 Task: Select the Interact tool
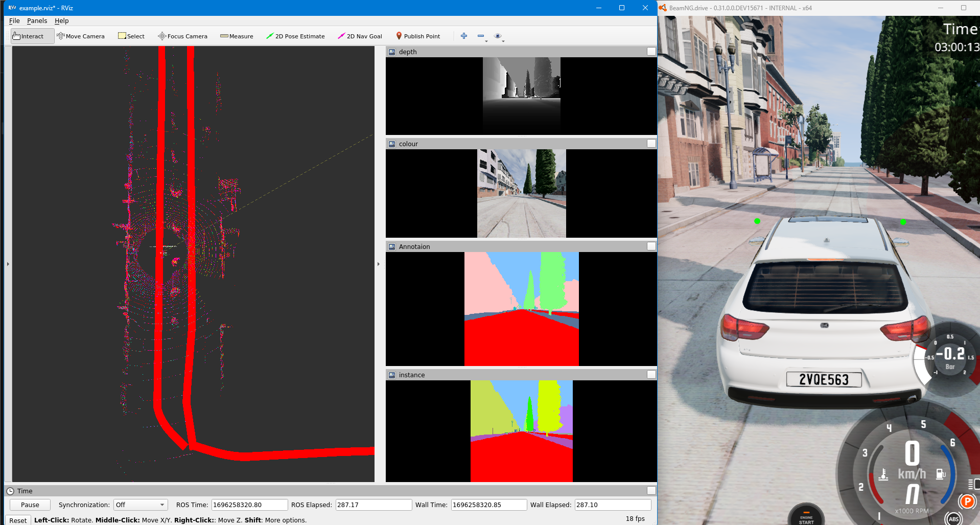[x=32, y=36]
